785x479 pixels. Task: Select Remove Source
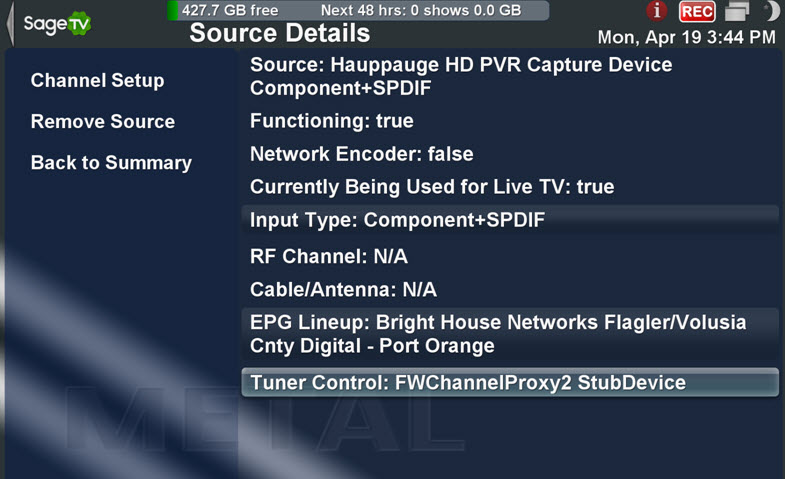click(103, 122)
